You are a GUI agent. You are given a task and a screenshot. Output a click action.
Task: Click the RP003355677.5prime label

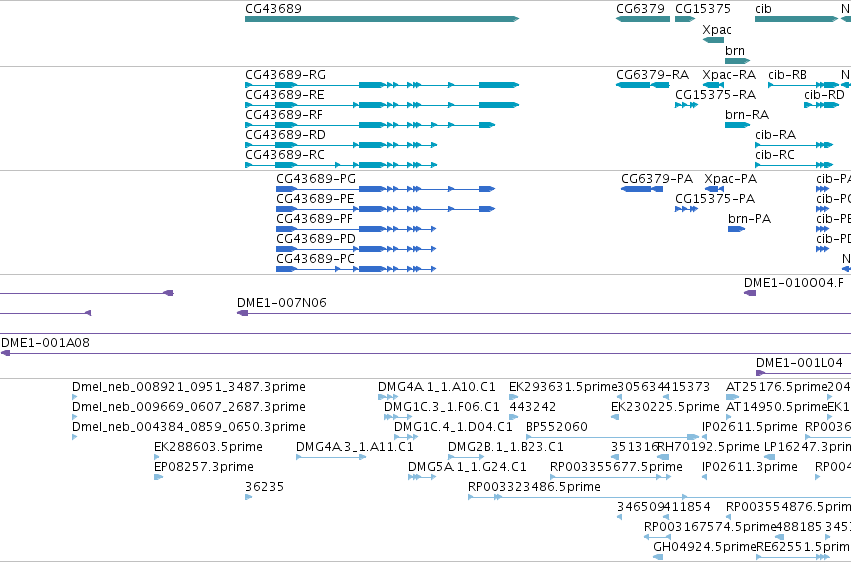(616, 468)
